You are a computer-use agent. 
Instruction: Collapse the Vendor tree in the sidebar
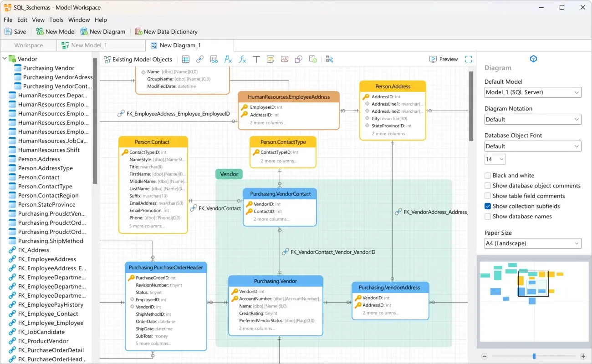(4, 59)
